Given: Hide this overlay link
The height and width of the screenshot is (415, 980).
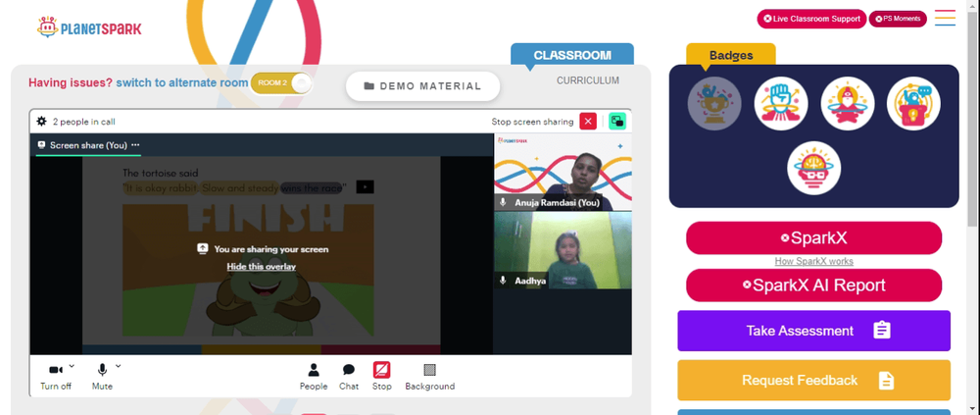Looking at the screenshot, I should point(262,267).
